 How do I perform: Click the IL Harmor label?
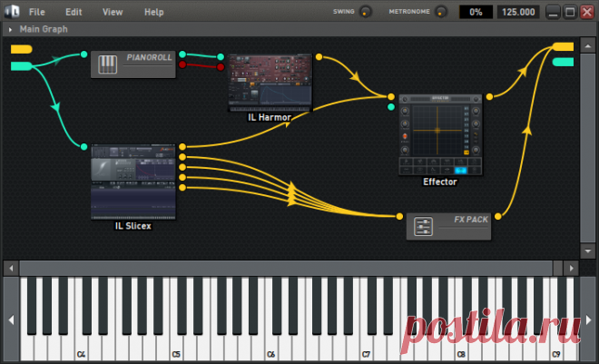tap(270, 118)
